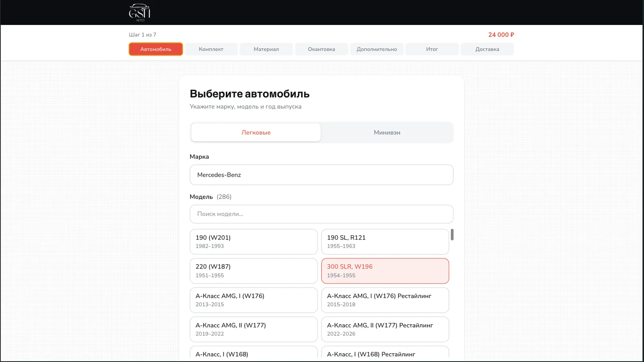This screenshot has width=644, height=362.
Task: Select the Дополнительно step
Action: click(x=377, y=49)
